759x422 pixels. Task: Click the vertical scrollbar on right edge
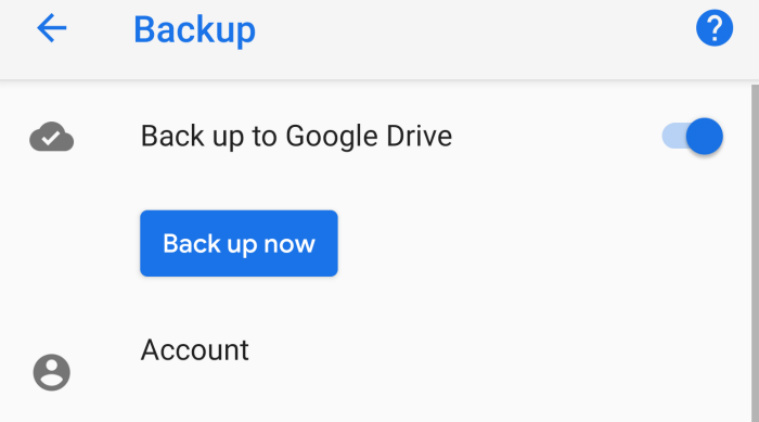click(x=753, y=250)
